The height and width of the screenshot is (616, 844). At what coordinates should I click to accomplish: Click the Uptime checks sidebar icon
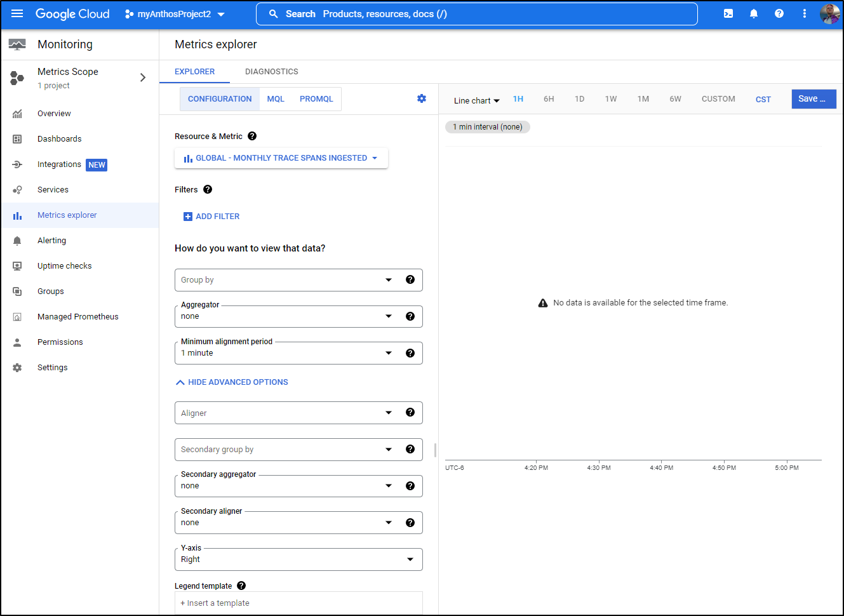tap(17, 266)
